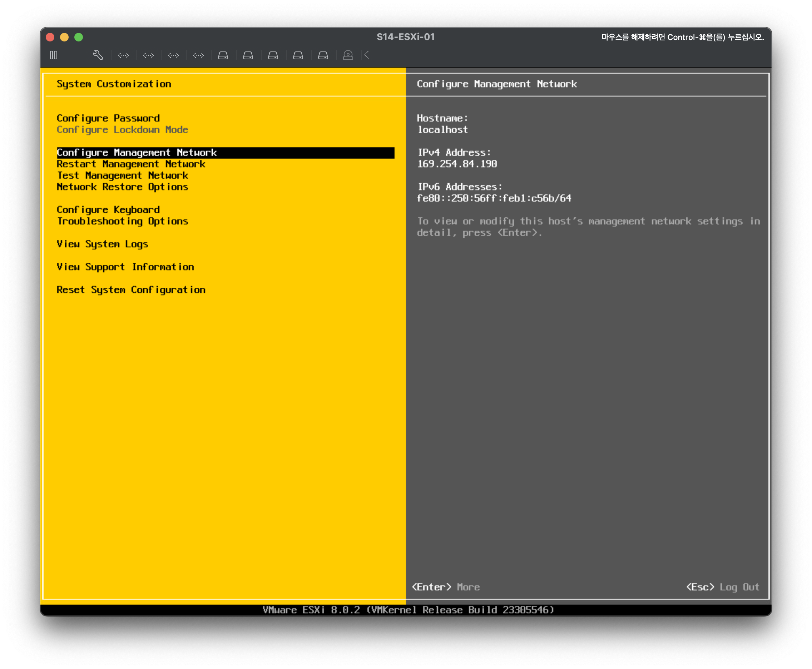The height and width of the screenshot is (669, 812).
Task: Select Configure Management Network menu entry
Action: 137,153
